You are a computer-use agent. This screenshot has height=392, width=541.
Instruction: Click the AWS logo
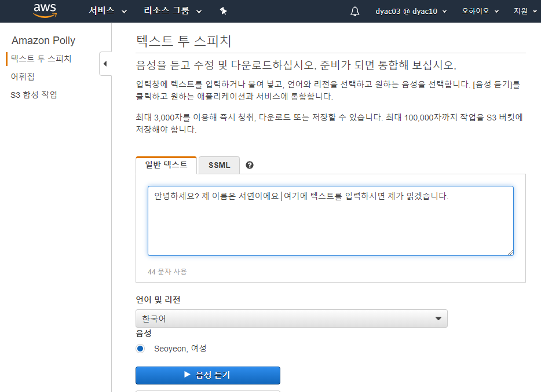45,11
